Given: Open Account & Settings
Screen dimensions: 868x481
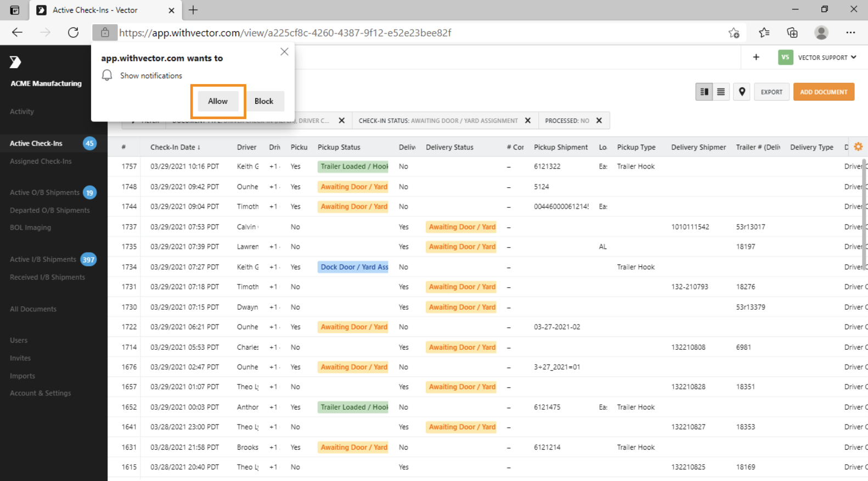Looking at the screenshot, I should click(x=41, y=393).
